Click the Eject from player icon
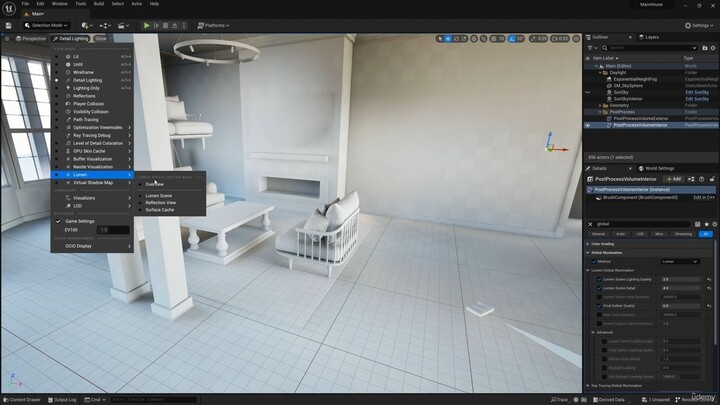Image resolution: width=720 pixels, height=405 pixels. click(x=174, y=26)
